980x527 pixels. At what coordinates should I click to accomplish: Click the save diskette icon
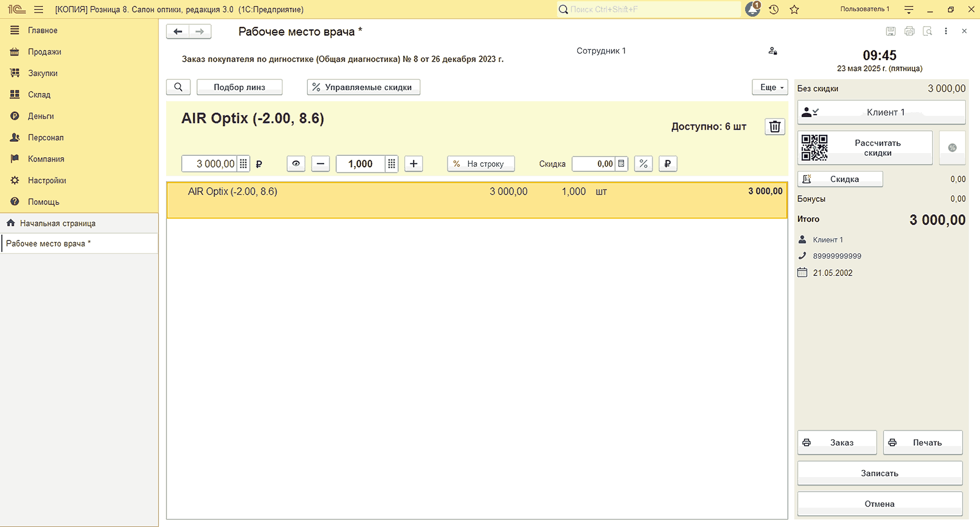pos(891,31)
